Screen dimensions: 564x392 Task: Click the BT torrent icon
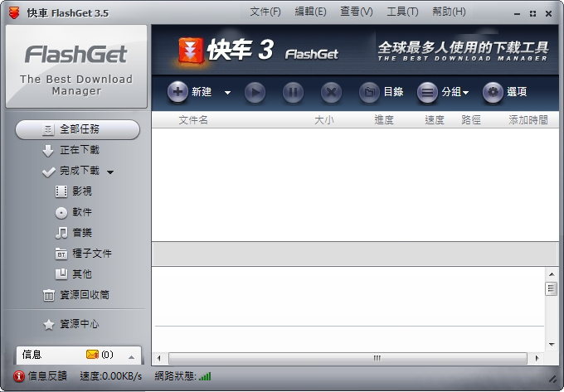pos(61,254)
